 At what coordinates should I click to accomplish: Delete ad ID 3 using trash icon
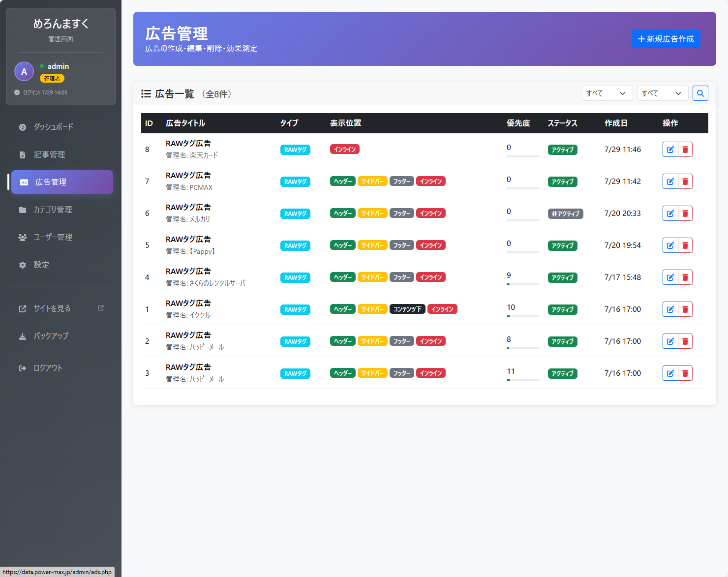pos(685,373)
